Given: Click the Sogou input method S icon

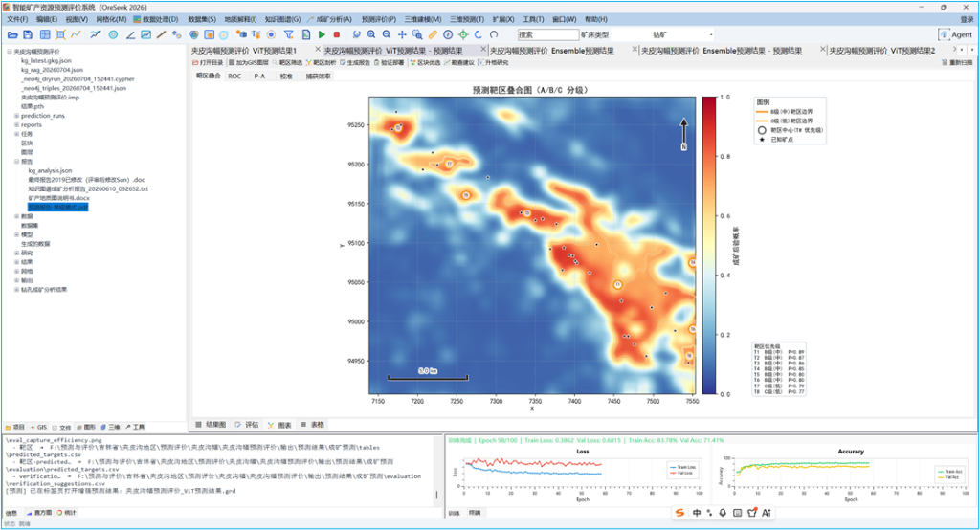Looking at the screenshot, I should click(680, 513).
